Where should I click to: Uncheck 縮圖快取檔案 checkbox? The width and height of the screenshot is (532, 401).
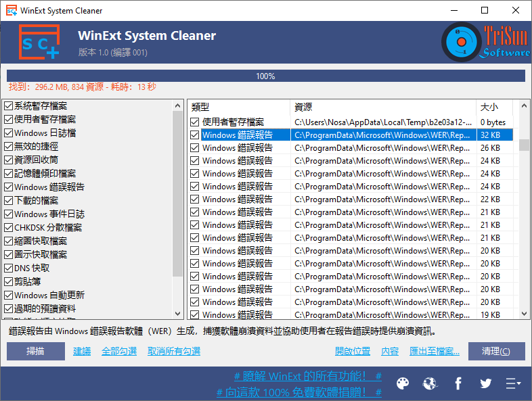tap(9, 241)
